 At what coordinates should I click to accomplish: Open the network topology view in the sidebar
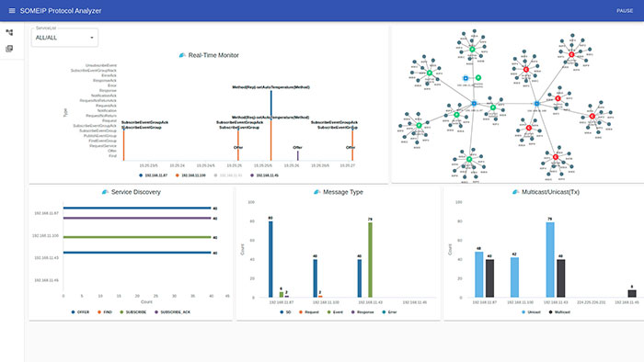[9, 32]
